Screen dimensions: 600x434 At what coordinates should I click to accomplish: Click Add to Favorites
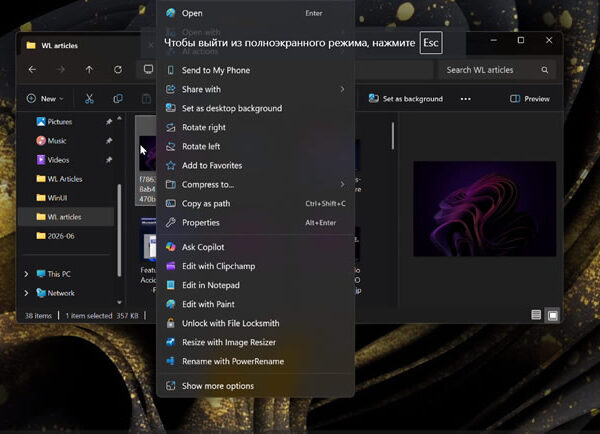pyautogui.click(x=255, y=166)
